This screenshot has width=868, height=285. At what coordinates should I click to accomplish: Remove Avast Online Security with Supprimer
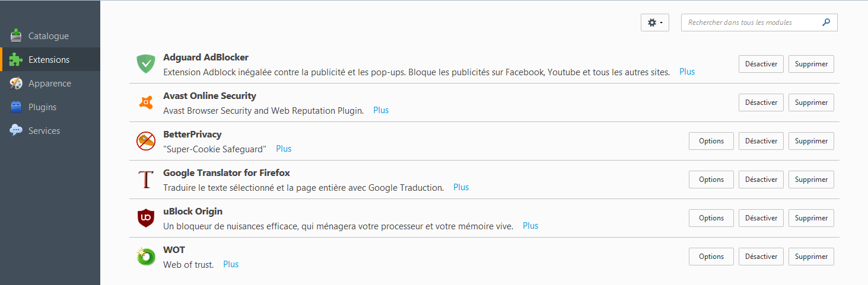click(x=811, y=103)
